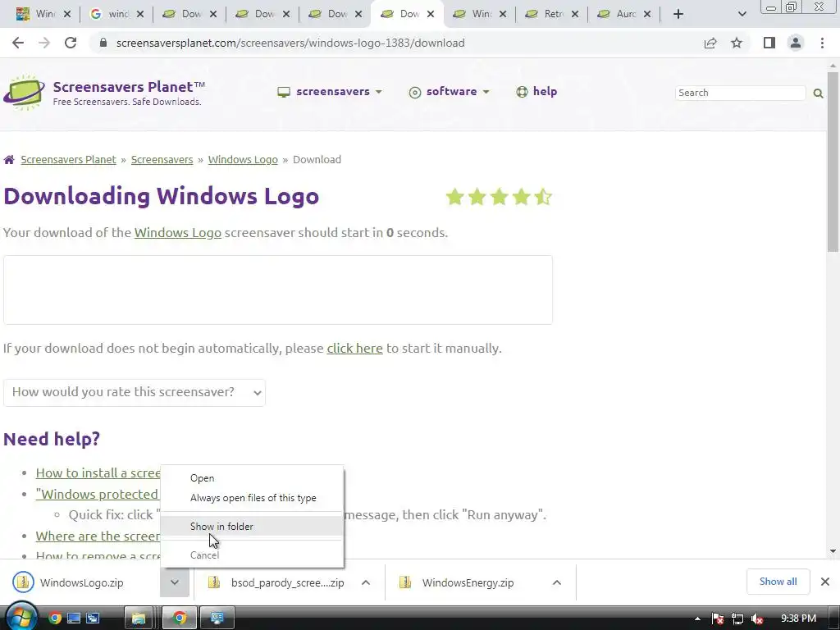Click the page vertical scrollbar thumb

833,161
